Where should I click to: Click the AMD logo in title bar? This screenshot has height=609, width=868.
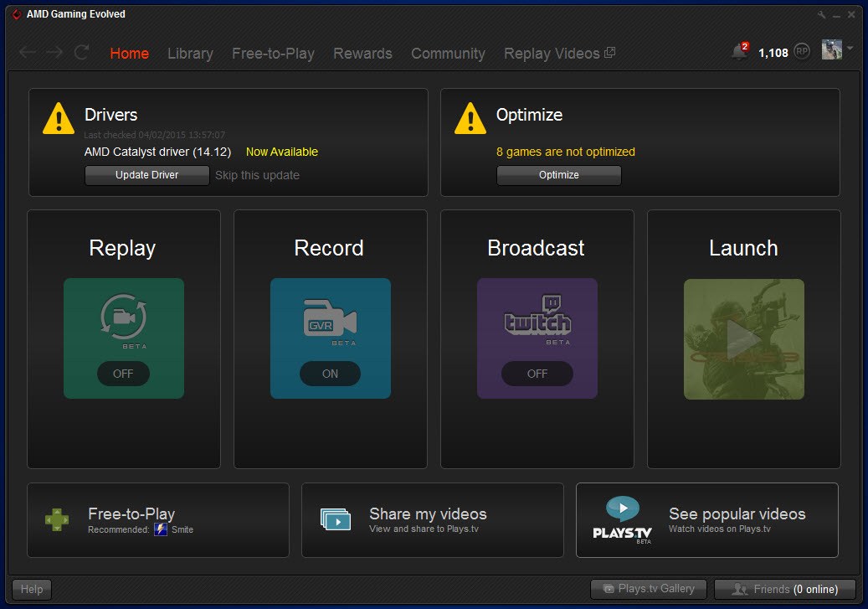tap(17, 14)
